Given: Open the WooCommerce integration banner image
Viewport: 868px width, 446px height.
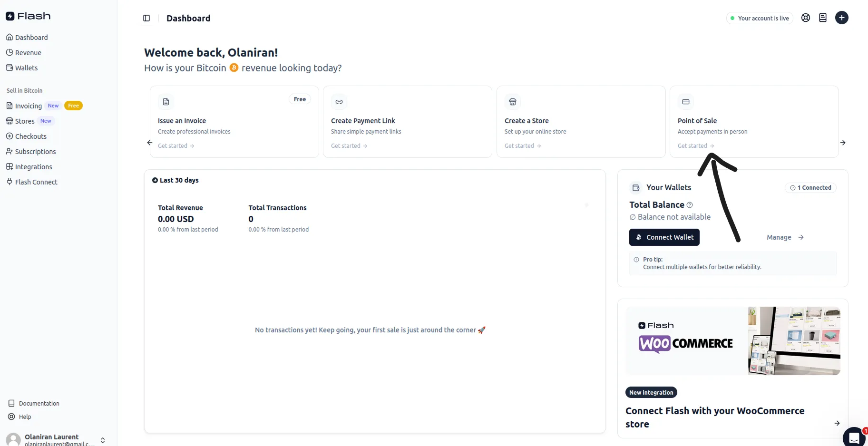Looking at the screenshot, I should (x=732, y=341).
